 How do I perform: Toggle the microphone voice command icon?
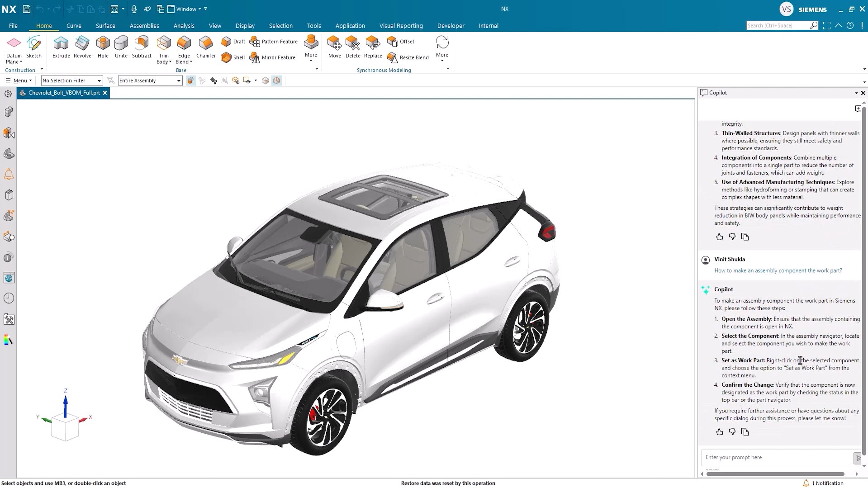coord(134,9)
